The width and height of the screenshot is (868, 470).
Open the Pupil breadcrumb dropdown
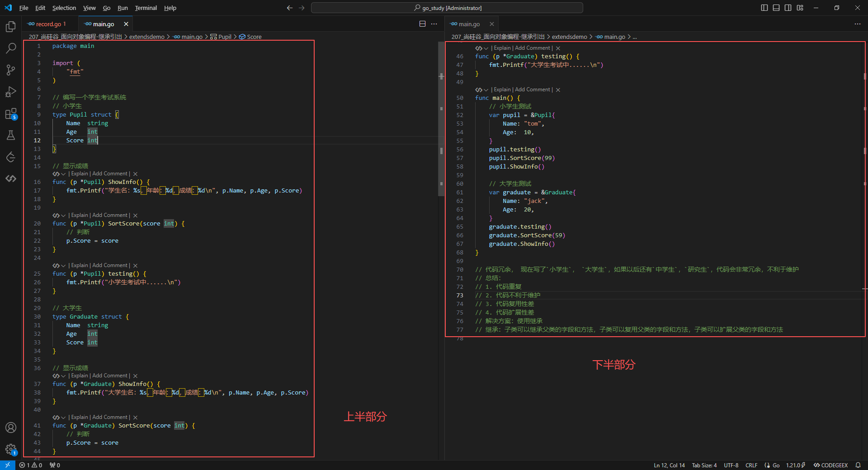[221, 37]
